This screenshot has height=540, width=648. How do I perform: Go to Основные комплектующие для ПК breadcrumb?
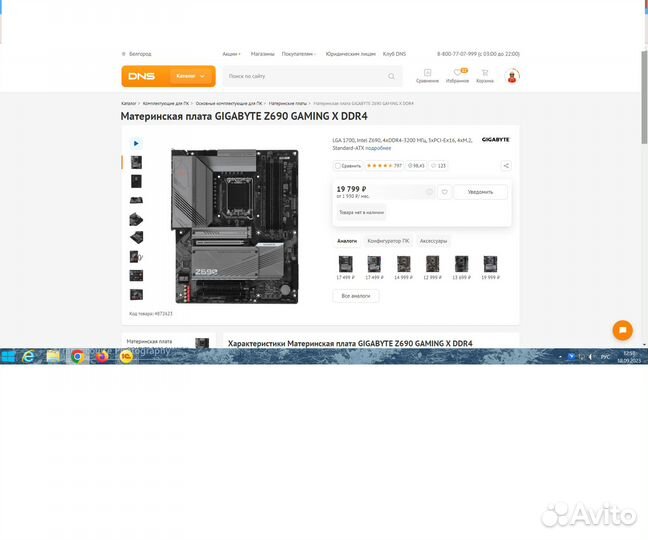point(229,103)
